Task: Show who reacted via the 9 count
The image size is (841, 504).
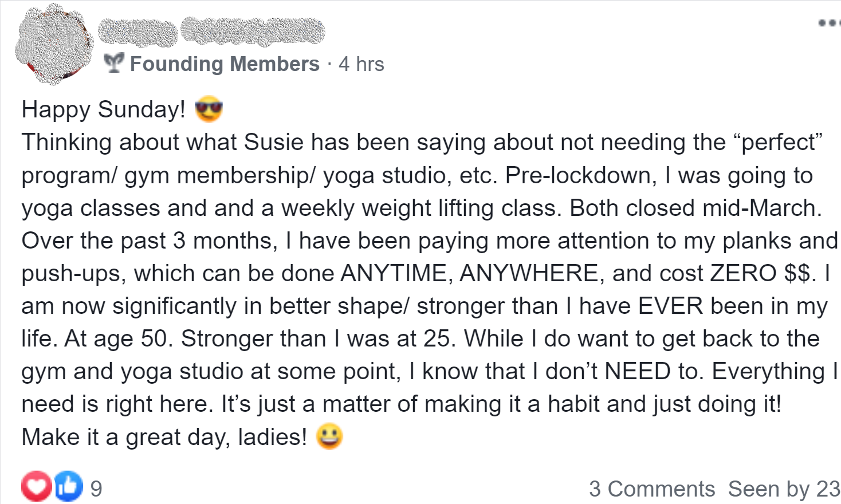Action: coord(96,489)
